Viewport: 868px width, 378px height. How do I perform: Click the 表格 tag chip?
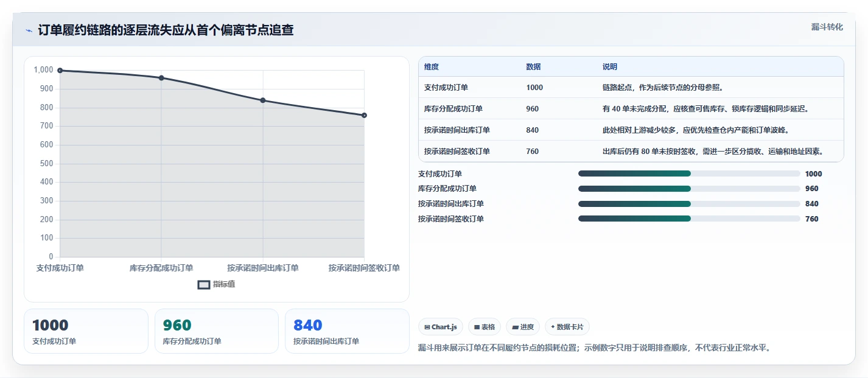(485, 327)
